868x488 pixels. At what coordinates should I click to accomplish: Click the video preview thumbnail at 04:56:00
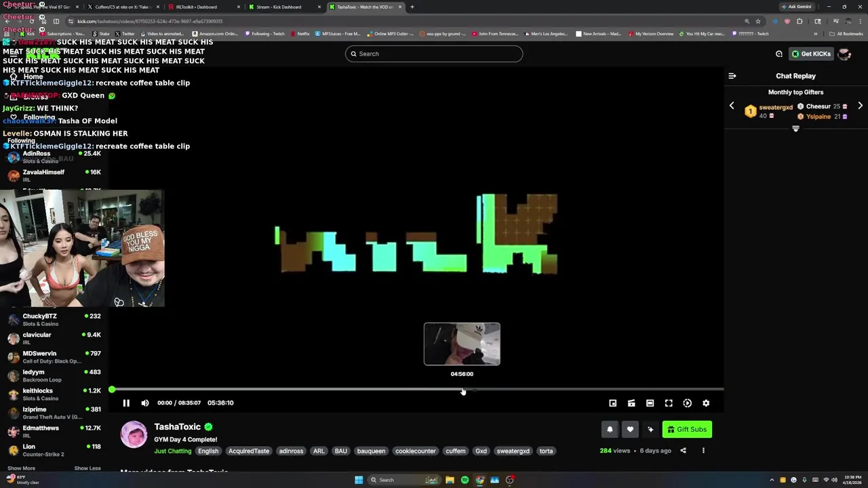tap(462, 344)
